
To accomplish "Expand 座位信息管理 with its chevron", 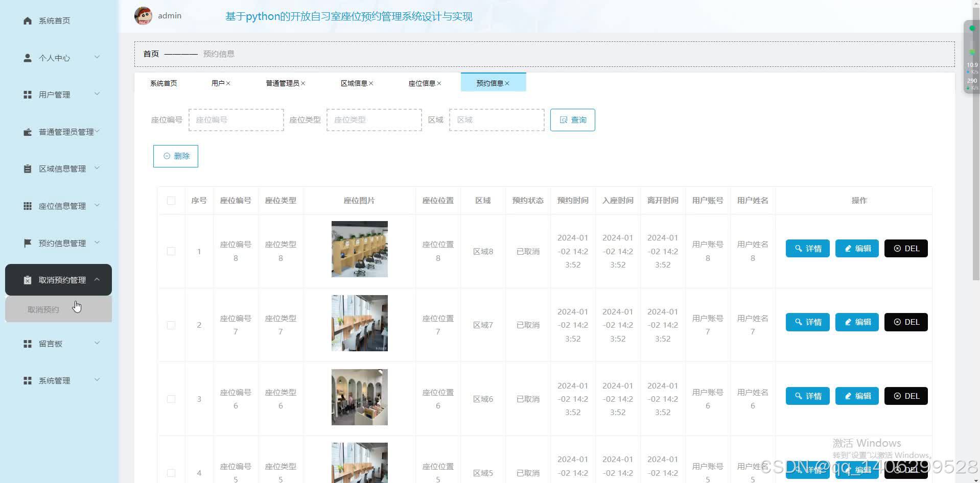I will tap(97, 205).
